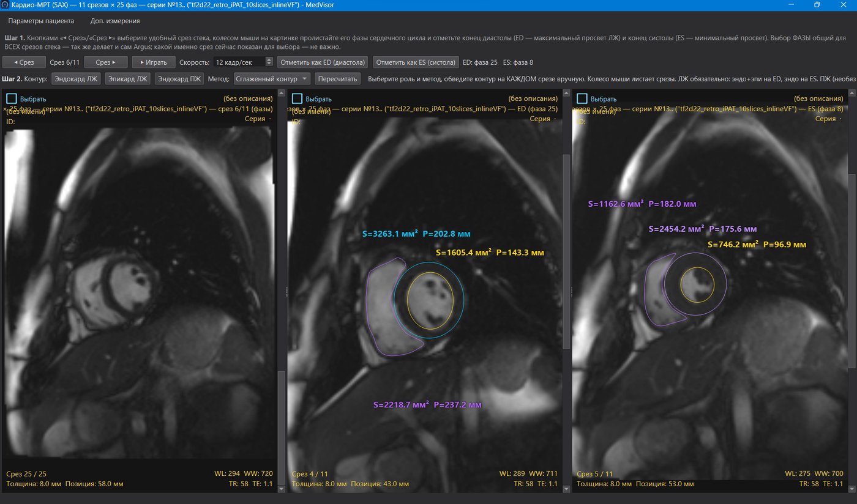Click the MedVisor app icon in title bar
This screenshot has width=857, height=504.
[x=6, y=5]
